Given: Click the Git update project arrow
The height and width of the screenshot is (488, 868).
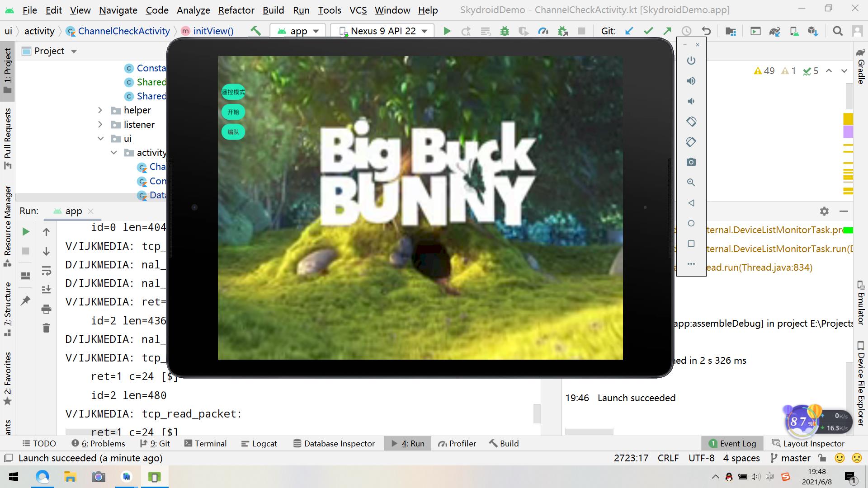Looking at the screenshot, I should tap(629, 31).
